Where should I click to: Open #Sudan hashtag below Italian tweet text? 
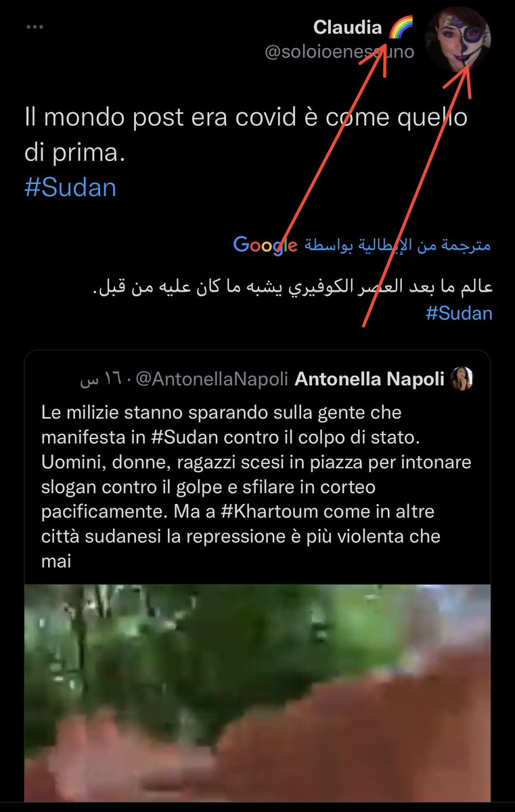tap(70, 187)
